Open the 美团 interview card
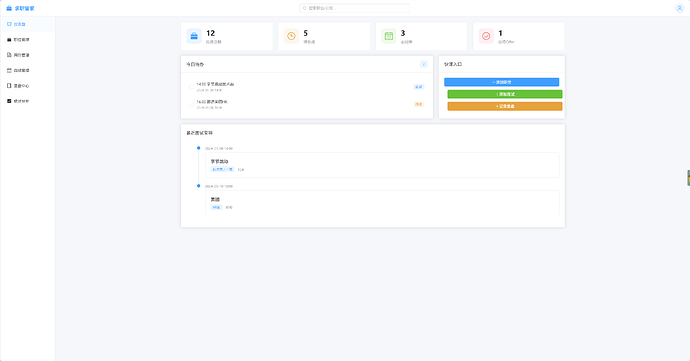The image size is (690, 361). click(382, 203)
